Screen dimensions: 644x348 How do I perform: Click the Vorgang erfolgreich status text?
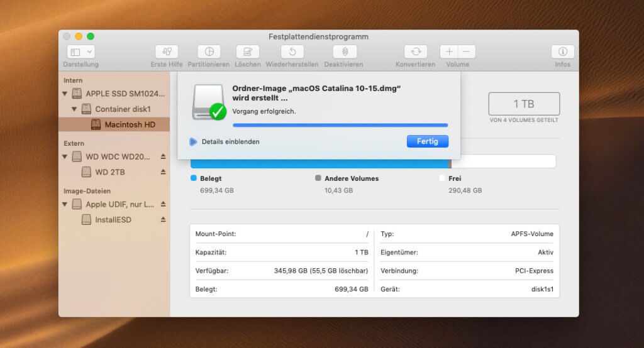click(x=264, y=111)
